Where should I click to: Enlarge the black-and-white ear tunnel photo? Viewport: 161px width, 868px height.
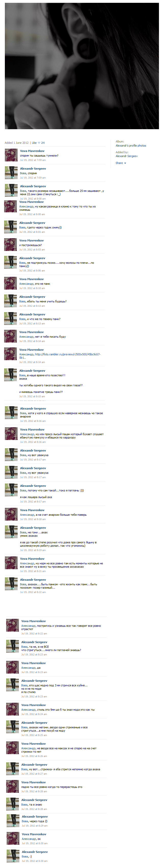pos(82,66)
